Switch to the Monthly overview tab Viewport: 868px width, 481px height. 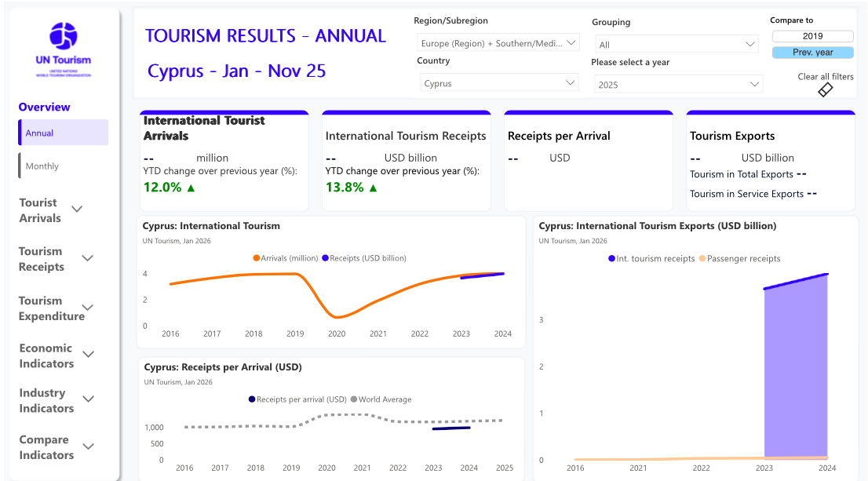click(64, 166)
